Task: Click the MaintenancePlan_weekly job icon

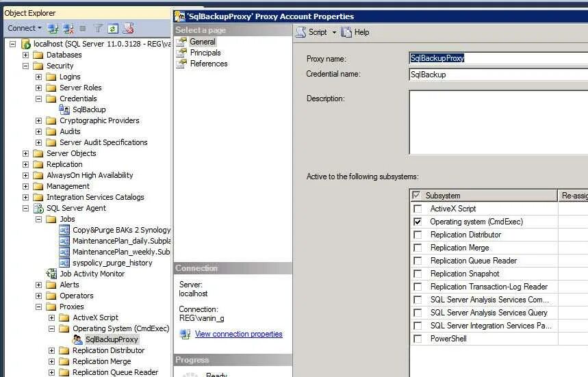Action: (x=64, y=252)
